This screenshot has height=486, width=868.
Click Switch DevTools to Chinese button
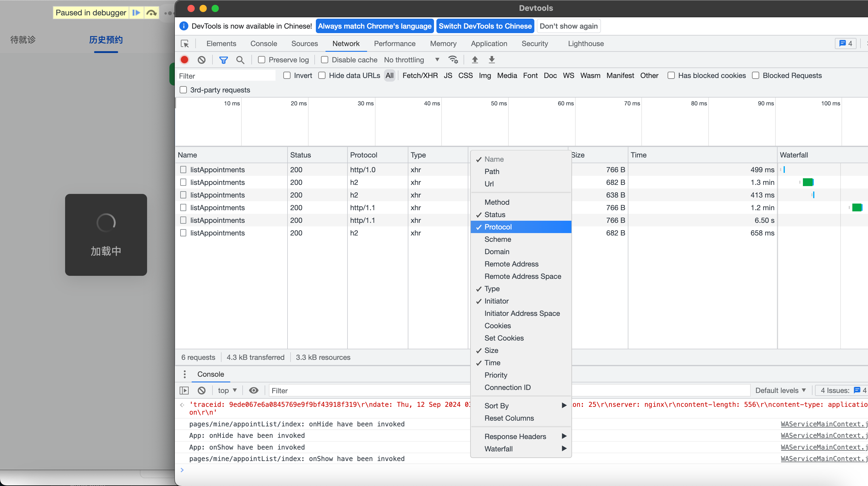(485, 26)
